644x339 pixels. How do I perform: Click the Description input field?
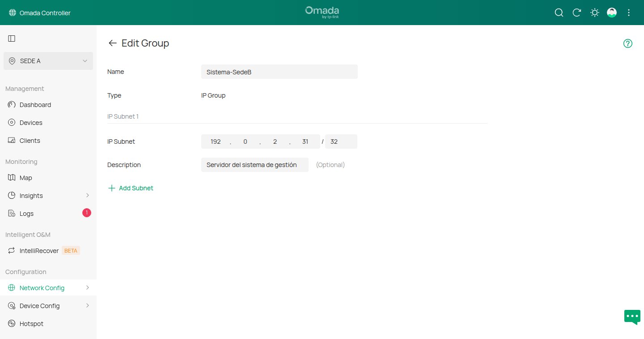coord(255,165)
